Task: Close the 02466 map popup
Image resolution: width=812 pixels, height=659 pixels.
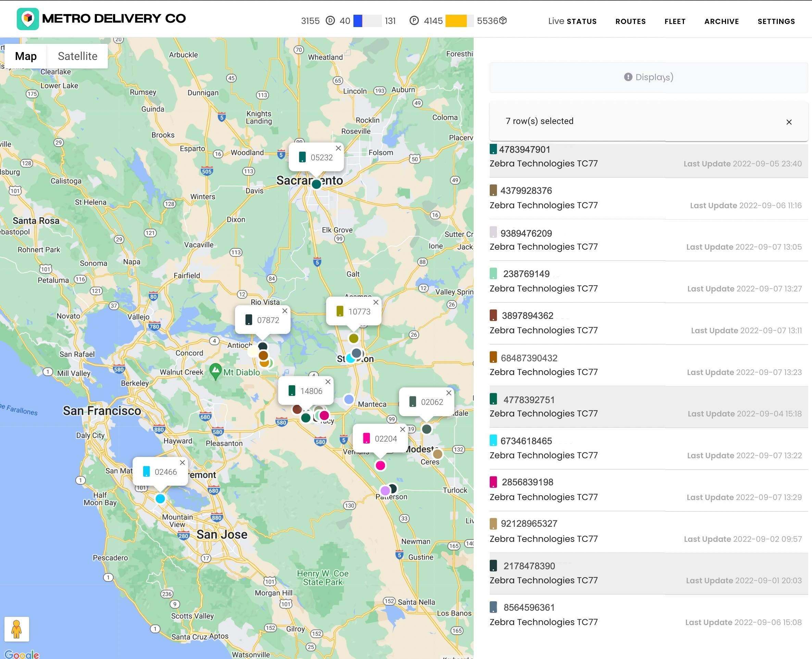Action: coord(183,462)
